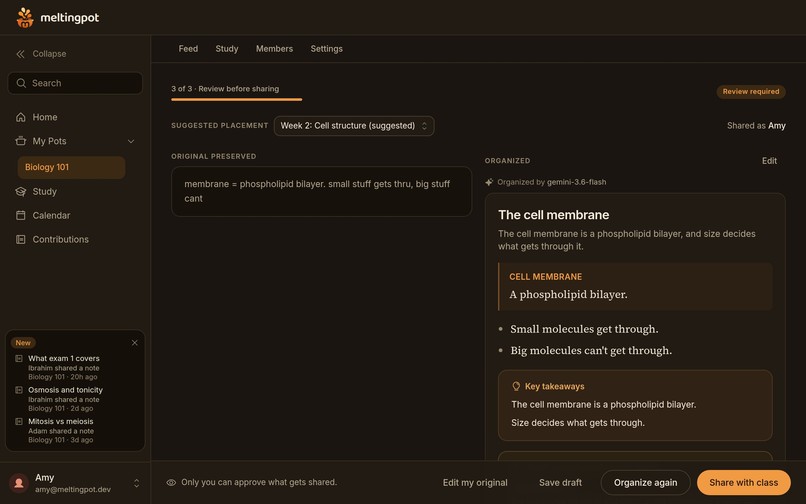Click 'Small molecules get through.' bullet
The height and width of the screenshot is (504, 806).
(x=584, y=329)
